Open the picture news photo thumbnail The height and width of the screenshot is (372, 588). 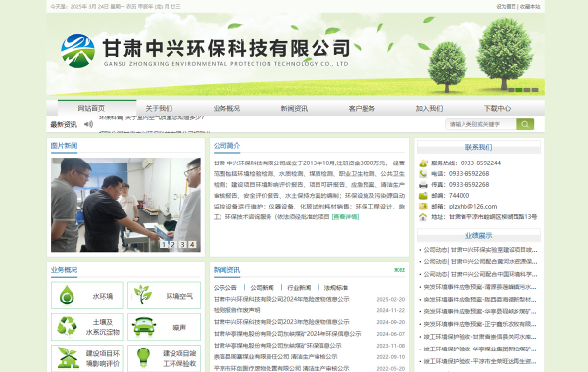click(x=125, y=205)
